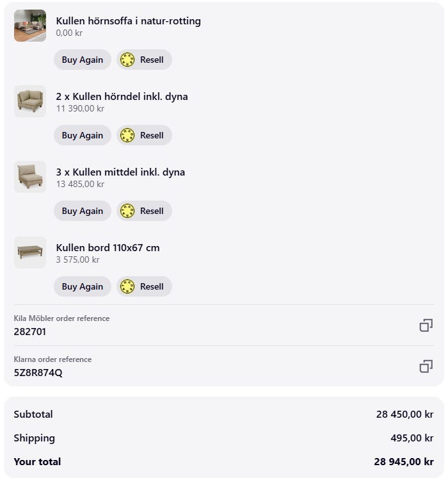Image resolution: width=448 pixels, height=485 pixels.
Task: Click Resell for Kullen hörnsoffa i natur-rotting
Action: pyautogui.click(x=144, y=60)
